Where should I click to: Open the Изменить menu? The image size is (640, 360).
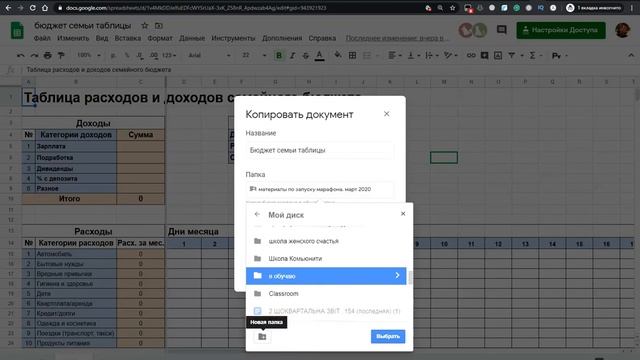click(73, 38)
